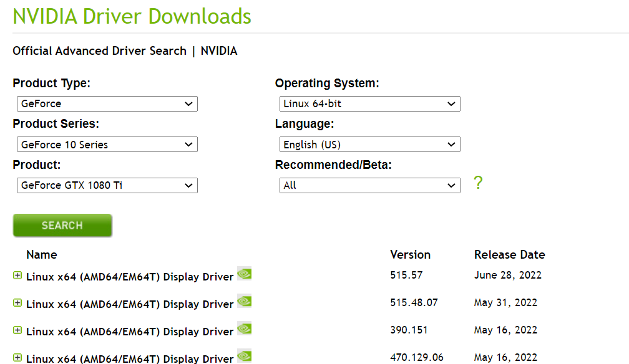Expand the 515.57 driver row
Screen dimensions: 629x364
point(17,275)
